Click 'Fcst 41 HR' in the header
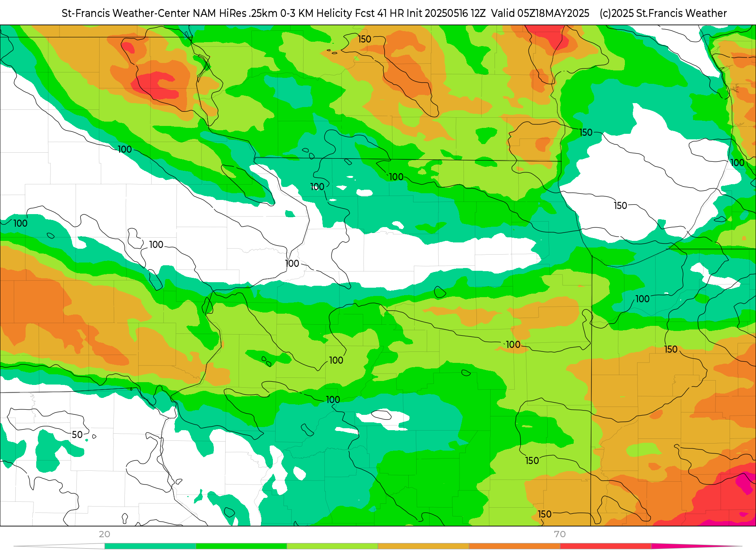 coord(379,13)
